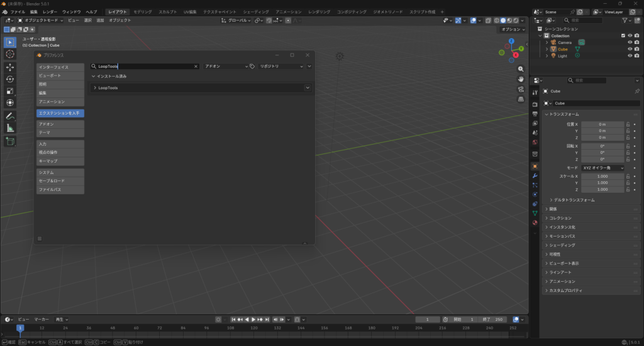Open the モデリング workspace tab

142,12
